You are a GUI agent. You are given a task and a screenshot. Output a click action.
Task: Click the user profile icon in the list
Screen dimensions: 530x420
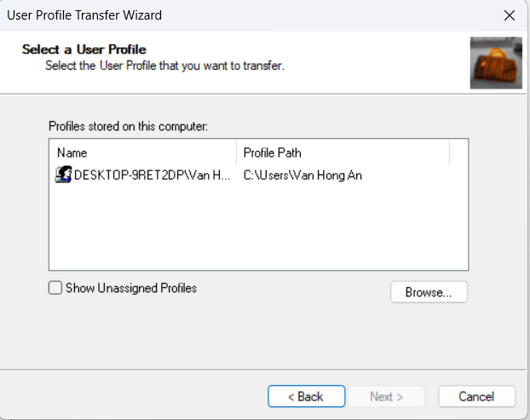64,175
